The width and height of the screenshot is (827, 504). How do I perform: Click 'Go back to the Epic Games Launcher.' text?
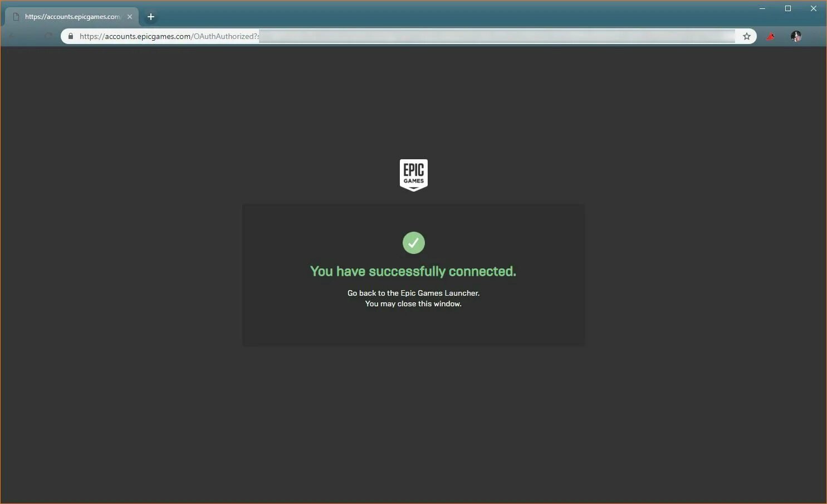coord(413,293)
